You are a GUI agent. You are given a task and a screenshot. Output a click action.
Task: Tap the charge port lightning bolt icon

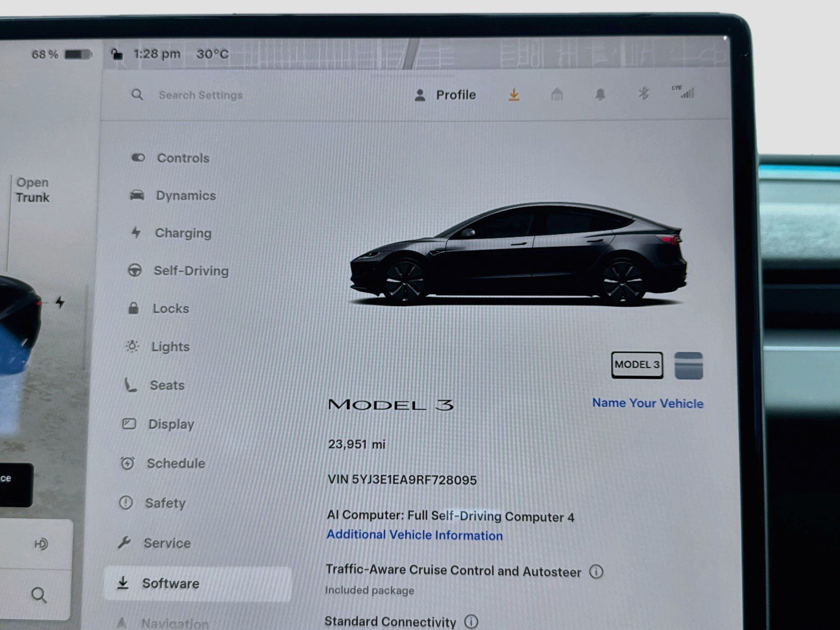60,302
